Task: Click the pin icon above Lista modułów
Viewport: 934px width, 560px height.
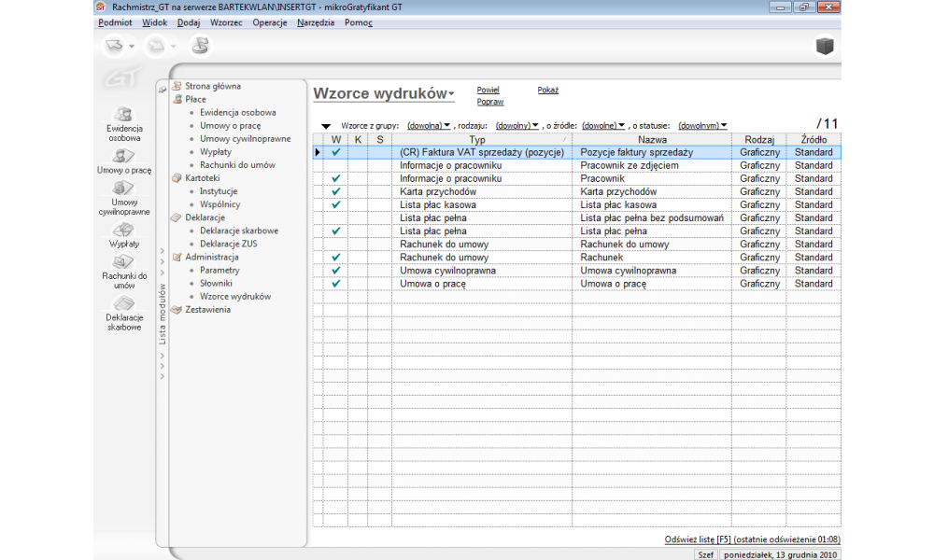Action: click(x=162, y=90)
